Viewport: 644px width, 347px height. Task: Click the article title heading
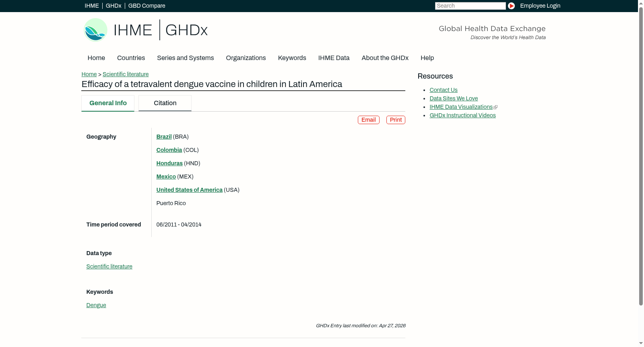click(x=212, y=84)
